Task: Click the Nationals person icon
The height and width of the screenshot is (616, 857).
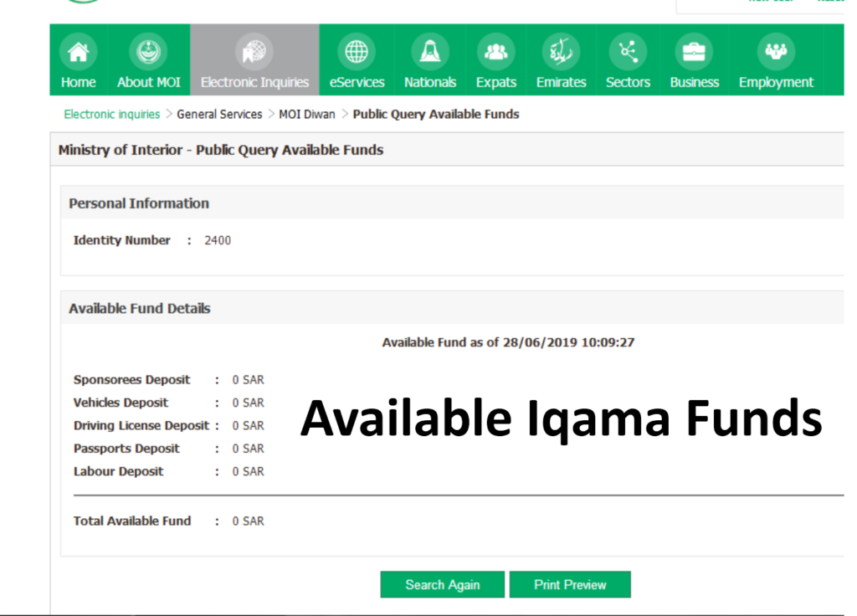Action: click(x=430, y=52)
